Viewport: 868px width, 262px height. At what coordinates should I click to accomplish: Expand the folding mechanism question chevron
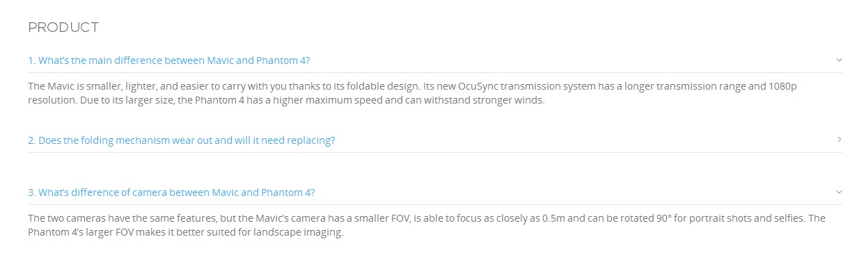839,140
